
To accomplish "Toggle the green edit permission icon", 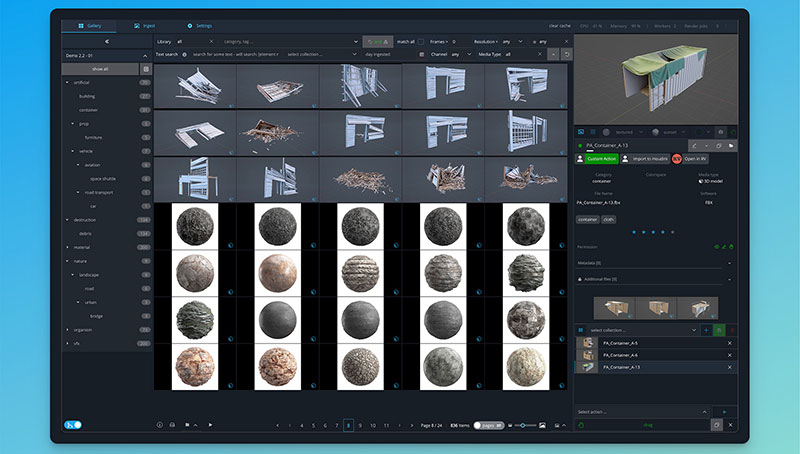I will pos(723,247).
